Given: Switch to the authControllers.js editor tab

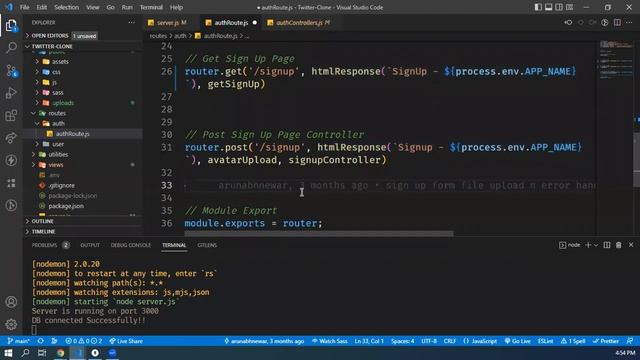Looking at the screenshot, I should [x=300, y=22].
